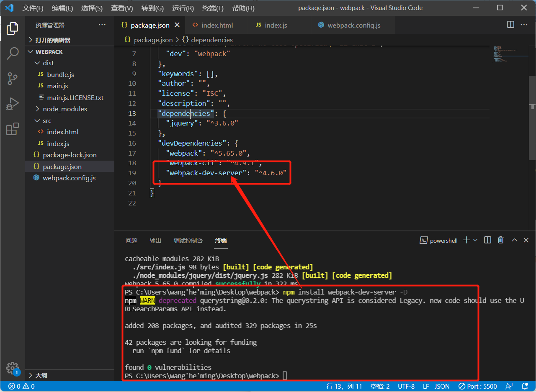Screen dimensions: 536x392
Task: Switch to the index.html editor tab
Action: point(216,25)
